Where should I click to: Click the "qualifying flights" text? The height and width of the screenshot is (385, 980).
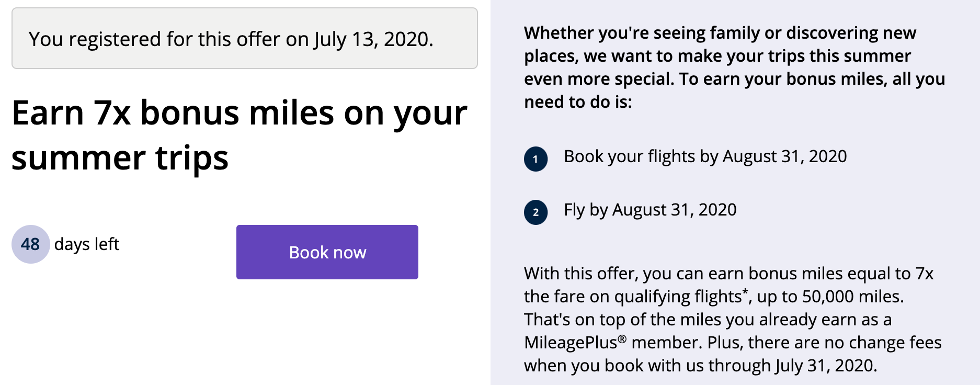point(677,297)
